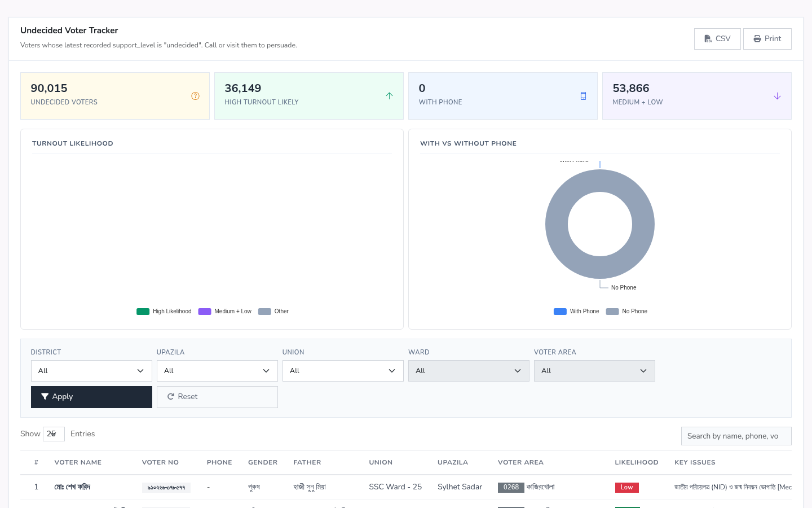Click the question mark icon on Undecided Voters

pyautogui.click(x=195, y=96)
